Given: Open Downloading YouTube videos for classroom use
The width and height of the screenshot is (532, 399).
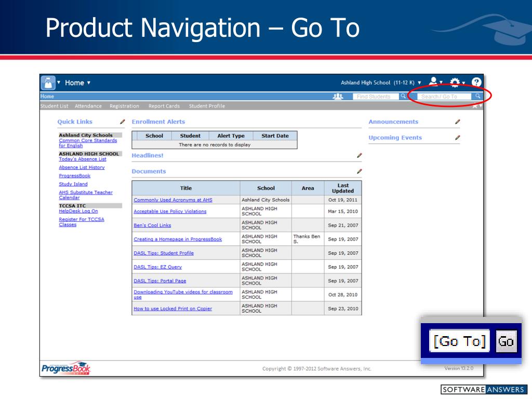Looking at the screenshot, I should pyautogui.click(x=183, y=295).
